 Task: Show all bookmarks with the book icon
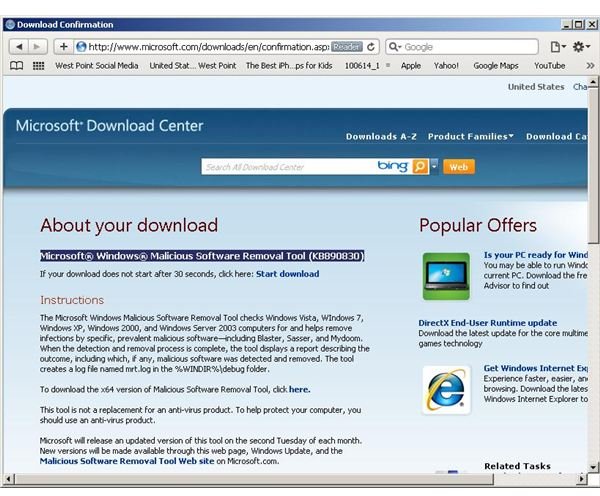[x=16, y=66]
